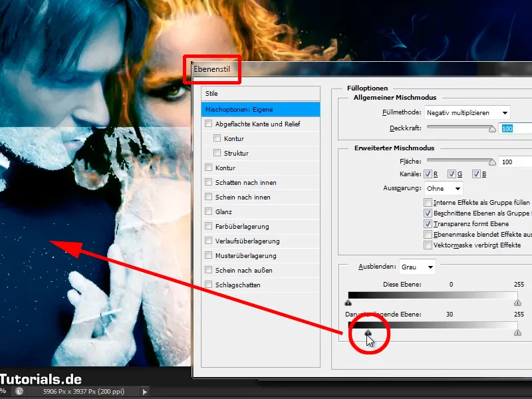
Task: Select Mischoptionen: Eigene entry
Action: pyautogui.click(x=261, y=109)
